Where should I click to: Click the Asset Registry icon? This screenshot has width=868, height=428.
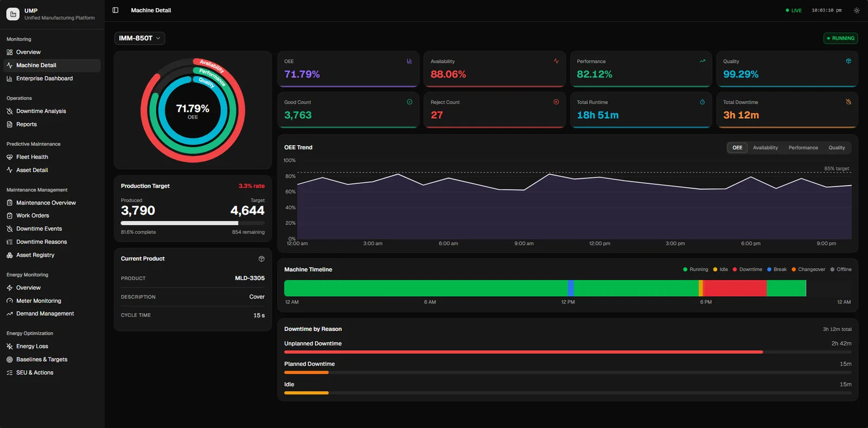coord(9,255)
